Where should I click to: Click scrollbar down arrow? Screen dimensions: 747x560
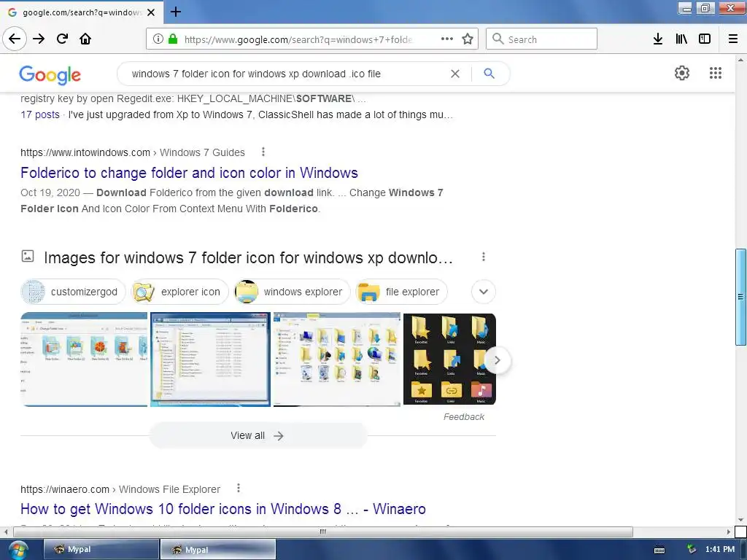point(740,519)
